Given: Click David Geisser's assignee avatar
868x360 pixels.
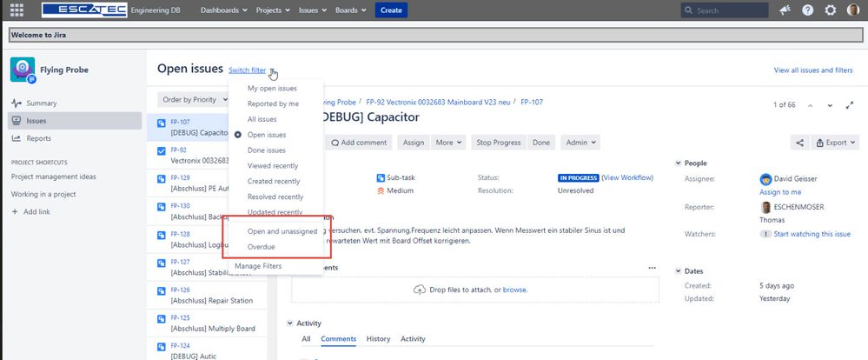Looking at the screenshot, I should point(765,179).
